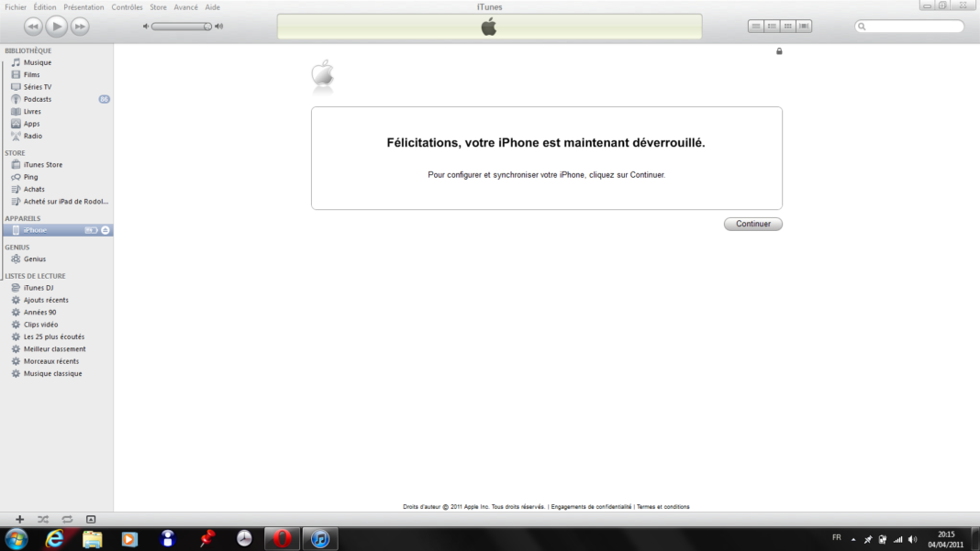Eject the iPhone device

point(105,230)
